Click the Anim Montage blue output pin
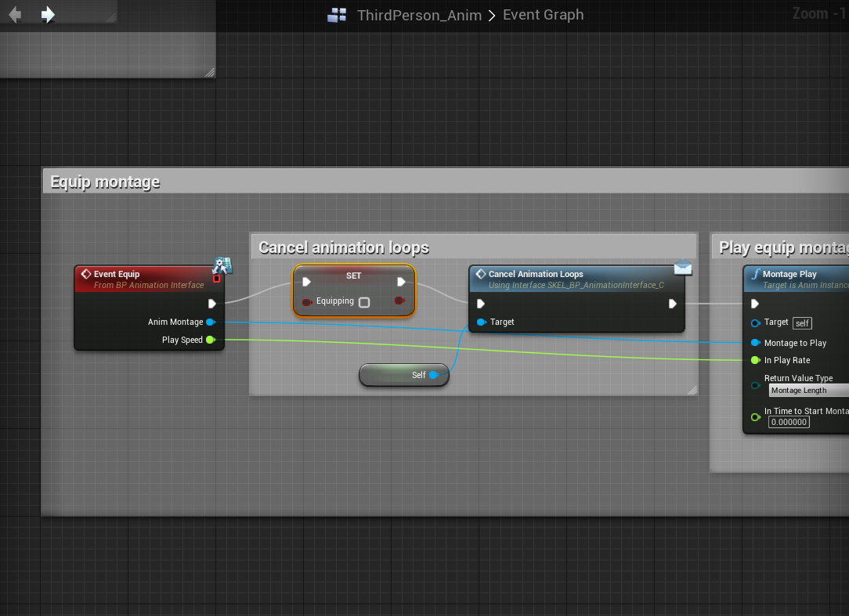 click(x=211, y=322)
